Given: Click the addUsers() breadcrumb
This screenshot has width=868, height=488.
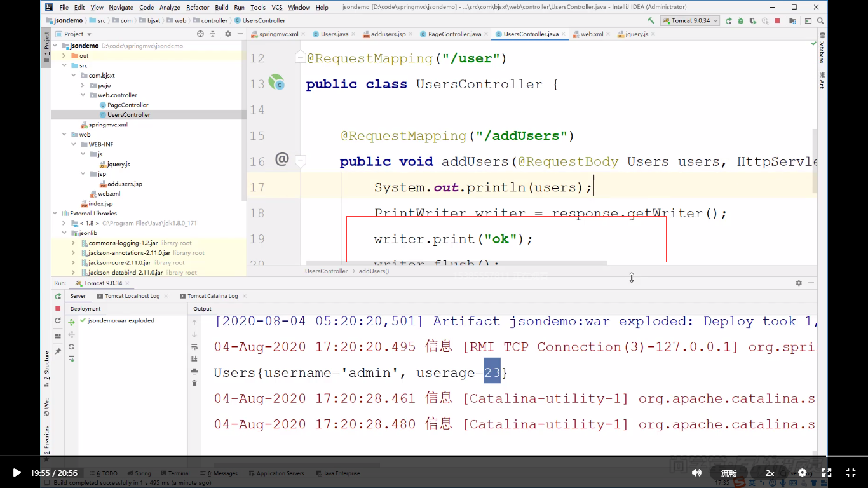Looking at the screenshot, I should coord(374,271).
